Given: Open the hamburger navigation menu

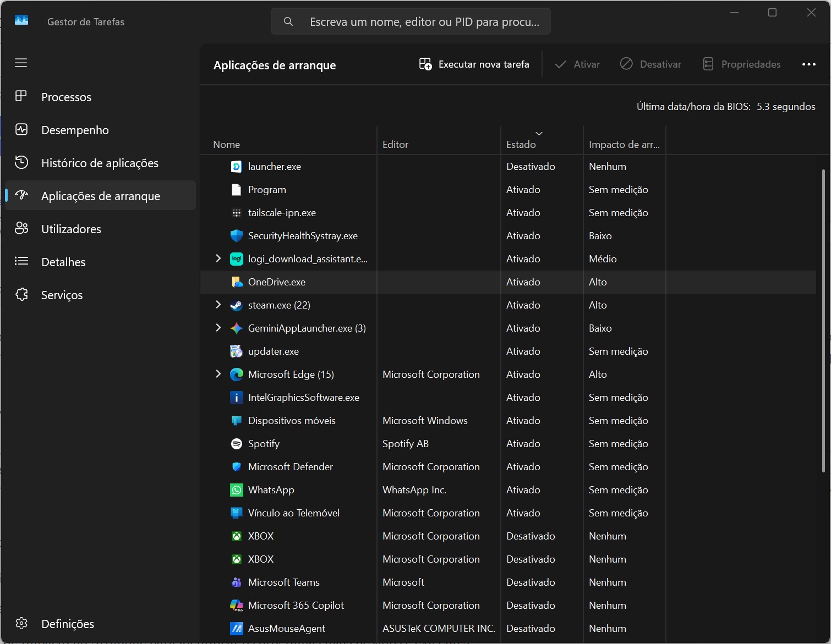Looking at the screenshot, I should click(x=21, y=63).
